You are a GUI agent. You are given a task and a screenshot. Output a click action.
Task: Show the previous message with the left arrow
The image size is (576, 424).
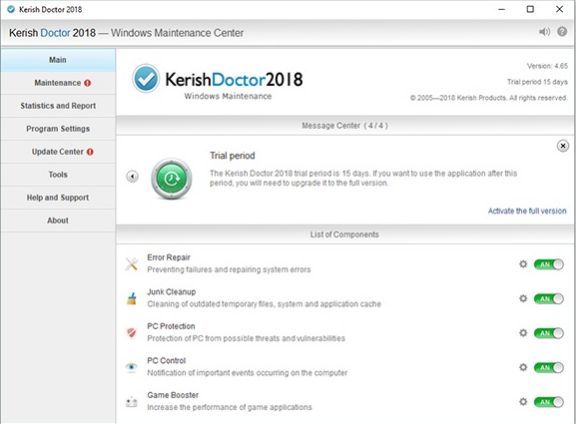tap(132, 176)
